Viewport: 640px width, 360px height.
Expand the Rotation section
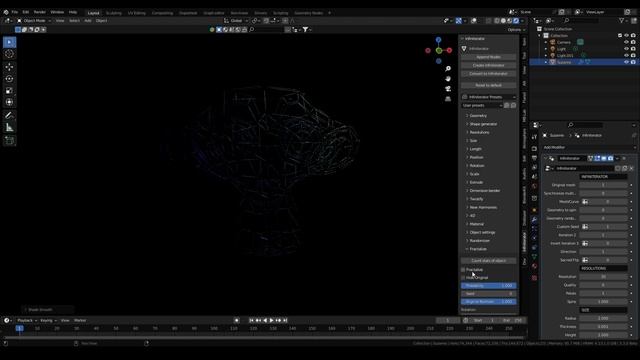[477, 166]
